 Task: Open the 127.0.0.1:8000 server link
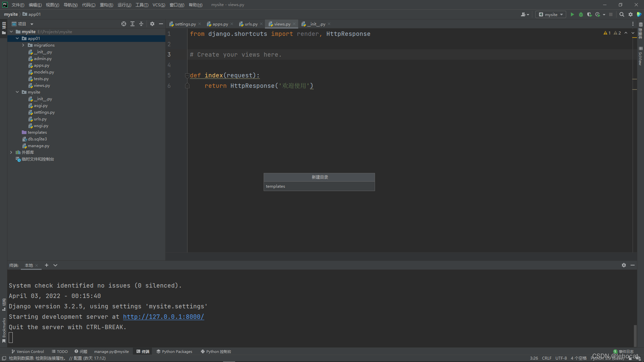tap(163, 317)
